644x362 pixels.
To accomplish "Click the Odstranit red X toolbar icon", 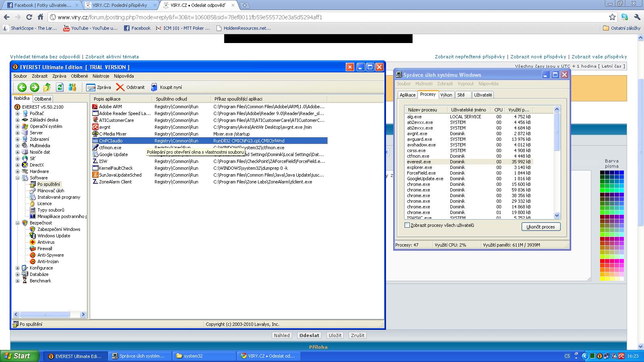I will pos(120,87).
